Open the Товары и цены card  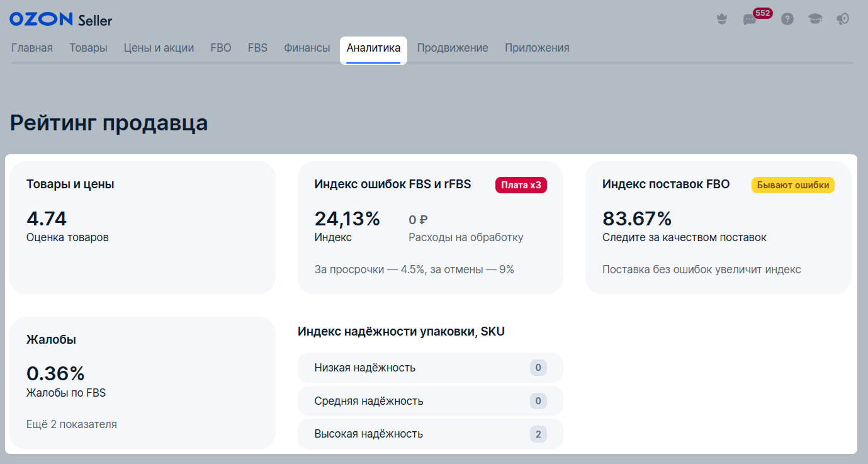click(142, 228)
